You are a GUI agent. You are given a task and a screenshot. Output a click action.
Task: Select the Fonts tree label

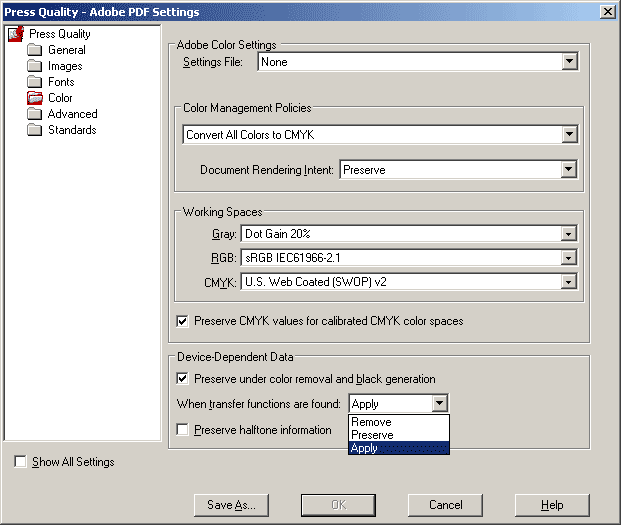pos(61,82)
